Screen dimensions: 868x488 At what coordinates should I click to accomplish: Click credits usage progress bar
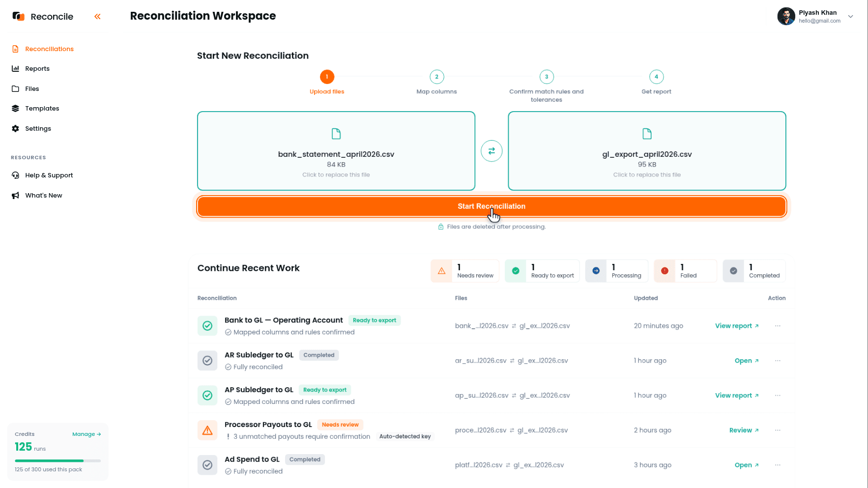pos(58,460)
